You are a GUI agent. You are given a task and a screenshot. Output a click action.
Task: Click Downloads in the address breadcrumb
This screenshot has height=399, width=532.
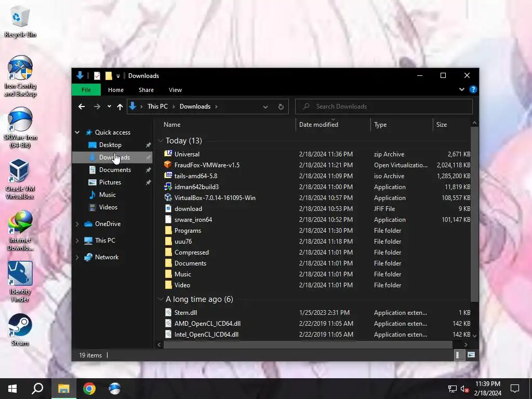195,107
